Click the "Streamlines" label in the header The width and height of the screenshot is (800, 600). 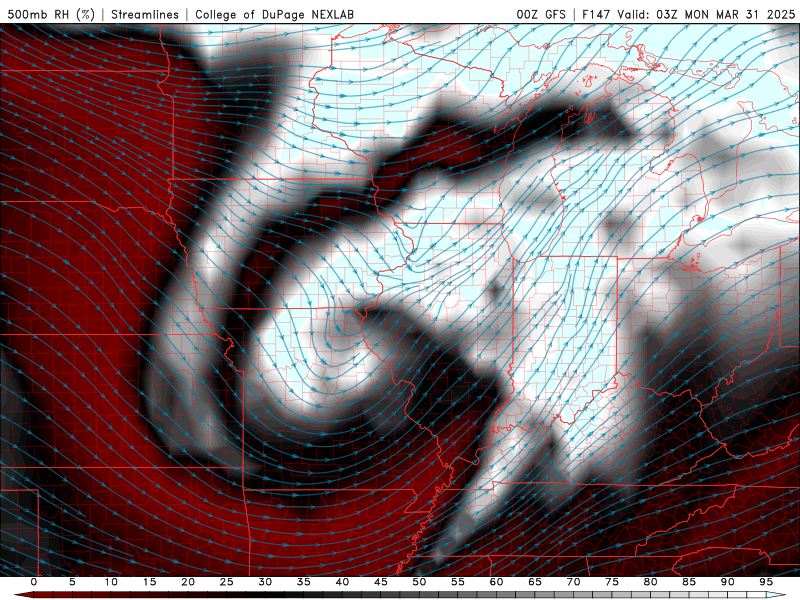[145, 14]
